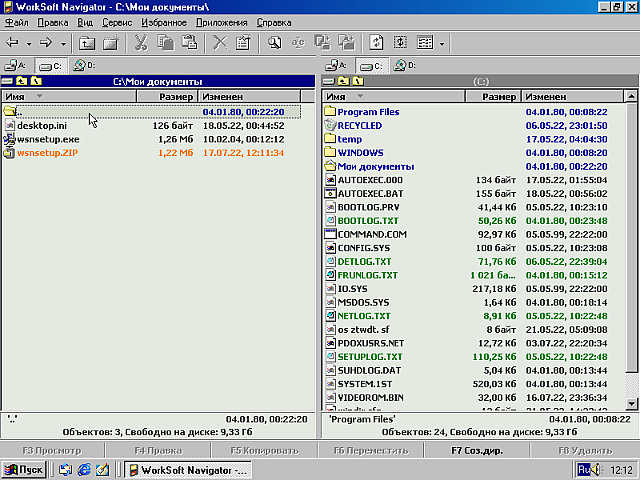The image size is (640, 480).
Task: Click the Search magnifier toolbar icon
Action: [274, 43]
